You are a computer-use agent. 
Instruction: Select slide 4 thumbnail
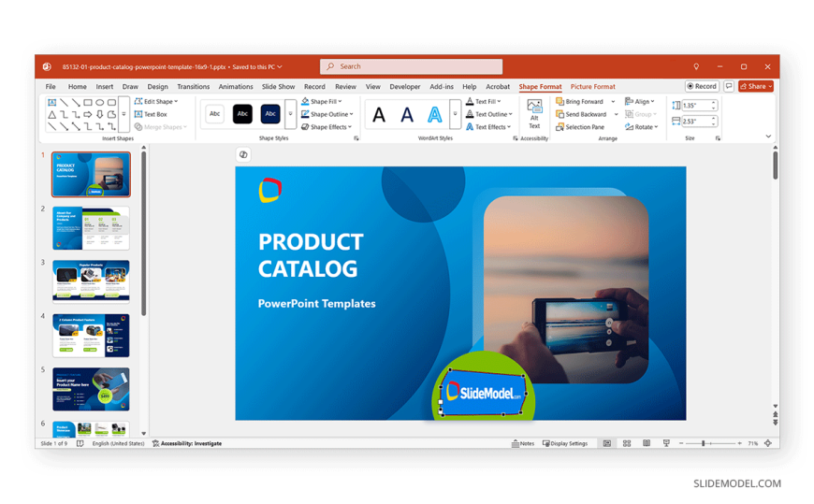click(x=91, y=336)
